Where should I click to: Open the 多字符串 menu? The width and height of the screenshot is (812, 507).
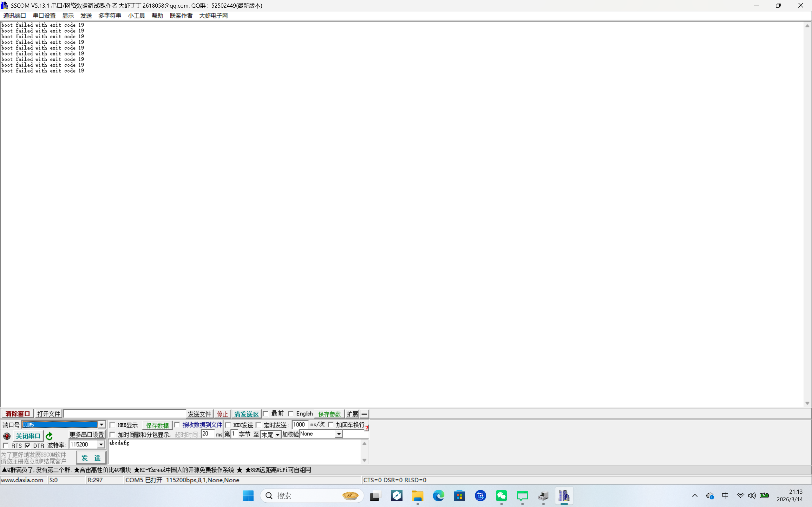tap(109, 16)
